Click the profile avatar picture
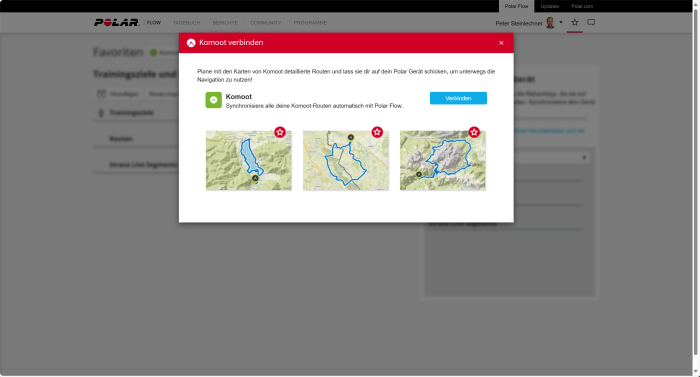700x377 pixels. pyautogui.click(x=550, y=23)
